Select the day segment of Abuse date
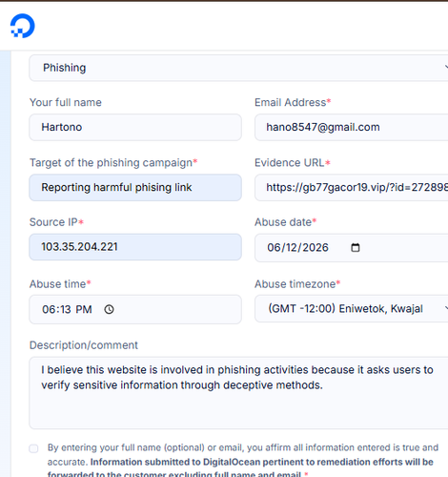 290,247
